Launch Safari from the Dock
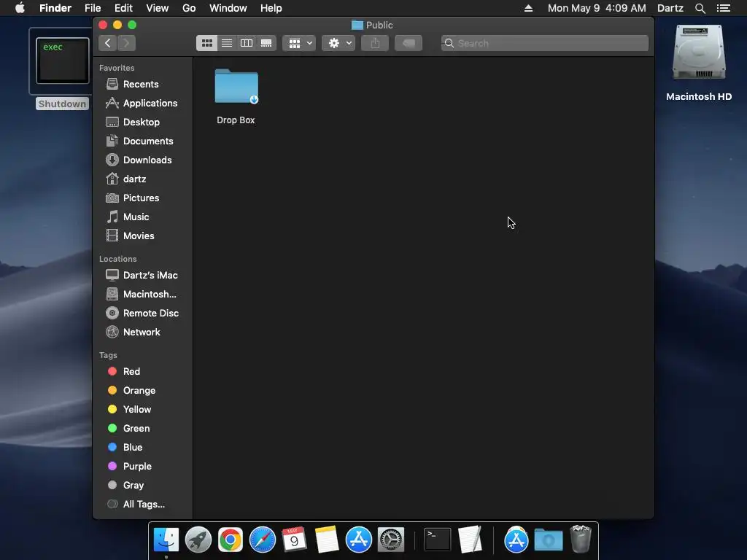Image resolution: width=747 pixels, height=560 pixels. (263, 540)
